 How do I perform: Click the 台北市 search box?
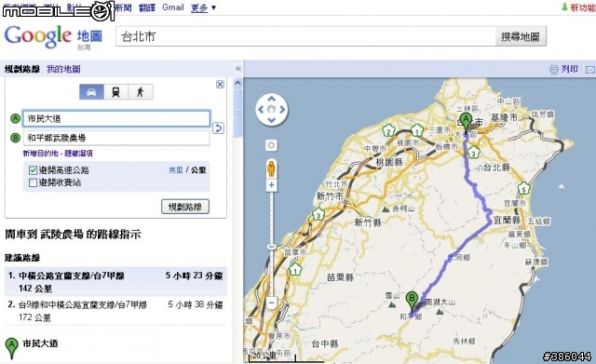pyautogui.click(x=305, y=36)
